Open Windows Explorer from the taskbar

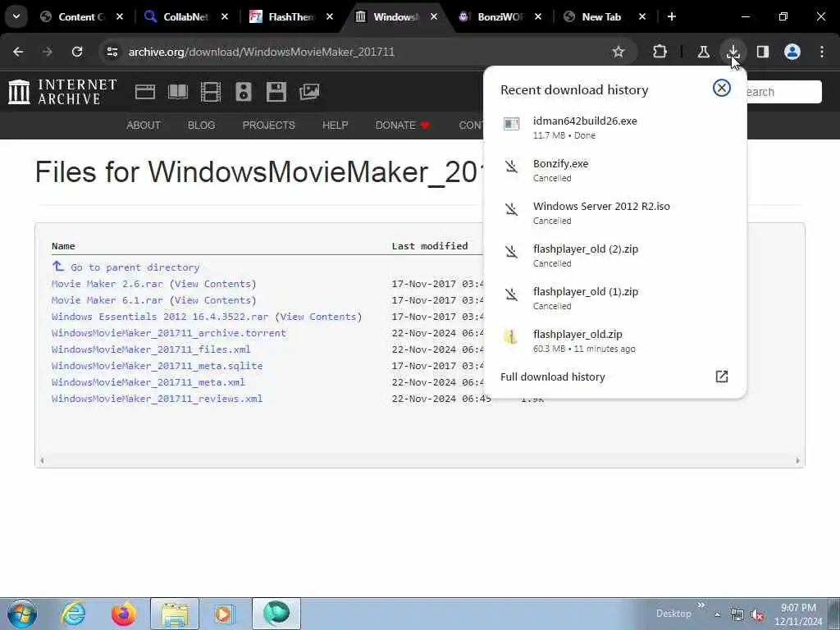175,614
